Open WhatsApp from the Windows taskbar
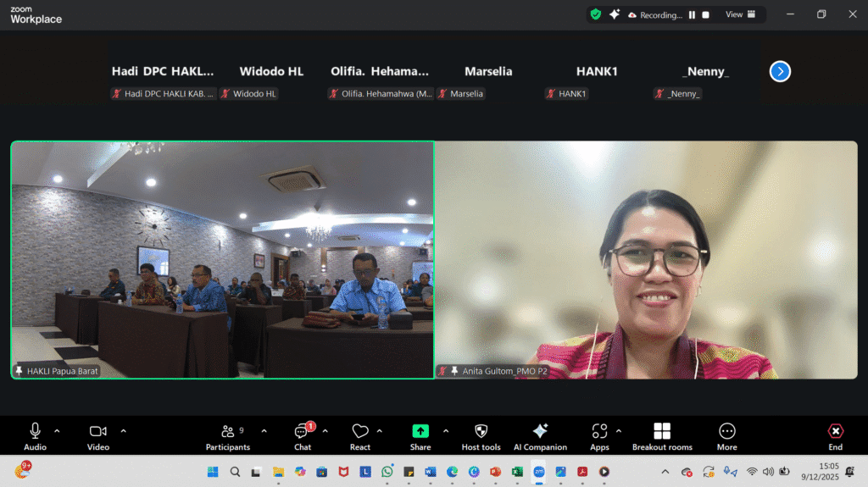868x487 pixels. (387, 472)
